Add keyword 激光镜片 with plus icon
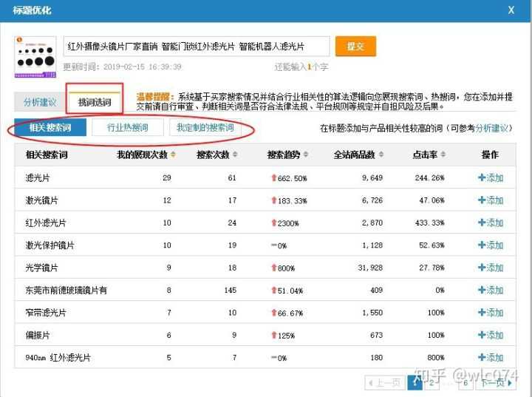The image size is (532, 397). 491,200
